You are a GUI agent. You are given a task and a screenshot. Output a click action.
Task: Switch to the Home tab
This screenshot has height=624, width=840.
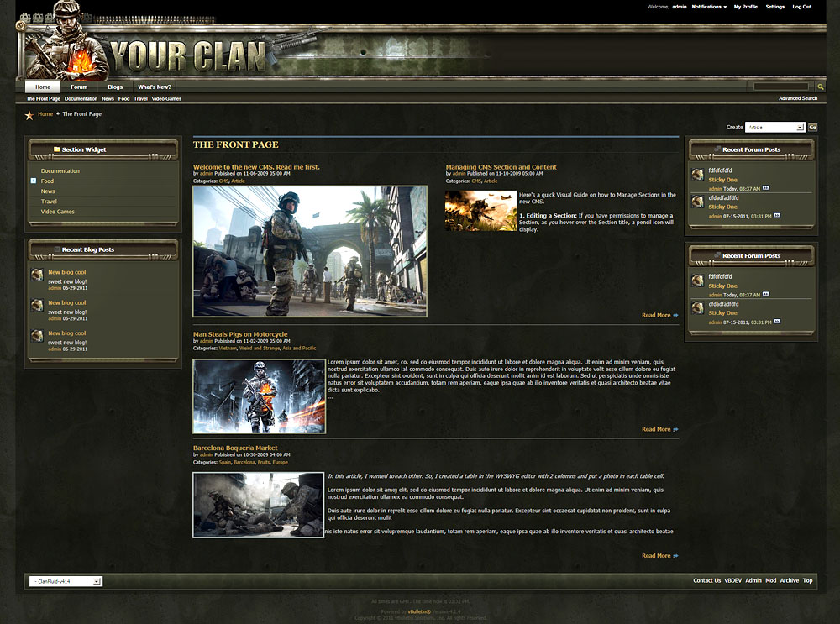43,87
